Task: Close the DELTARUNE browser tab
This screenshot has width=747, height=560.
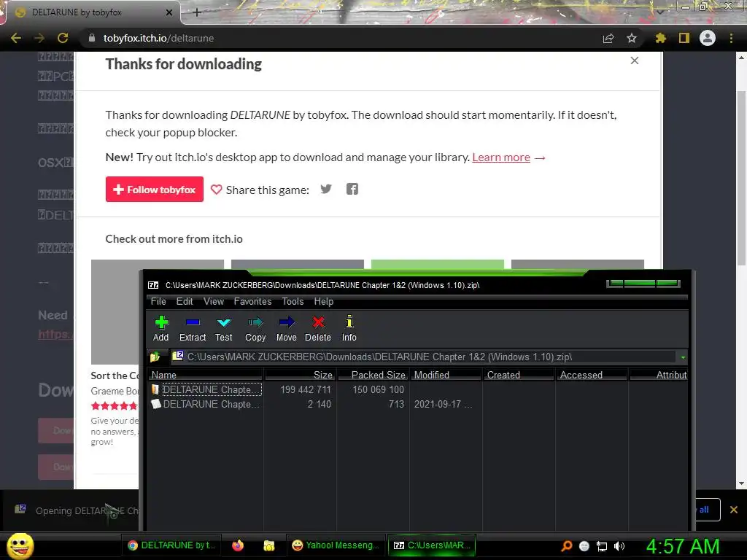Action: pos(169,12)
